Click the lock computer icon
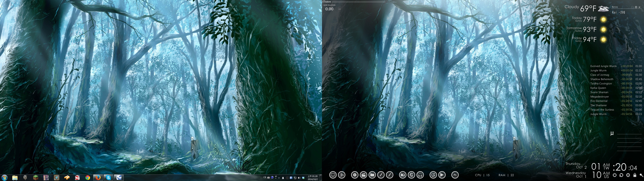 pyautogui.click(x=635, y=175)
